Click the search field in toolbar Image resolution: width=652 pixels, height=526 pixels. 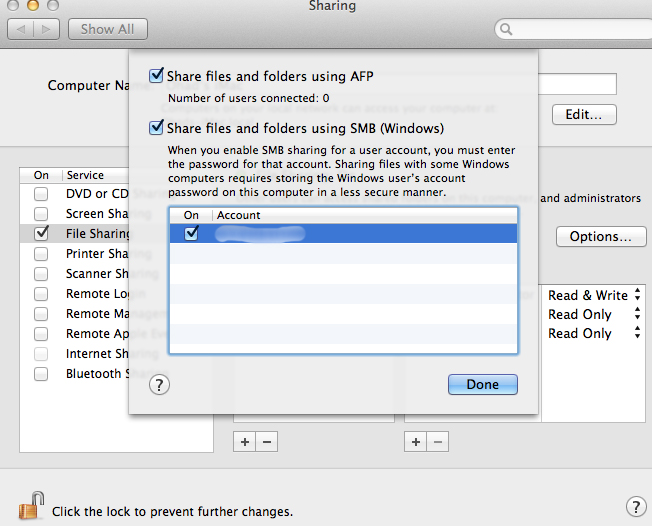(x=576, y=29)
